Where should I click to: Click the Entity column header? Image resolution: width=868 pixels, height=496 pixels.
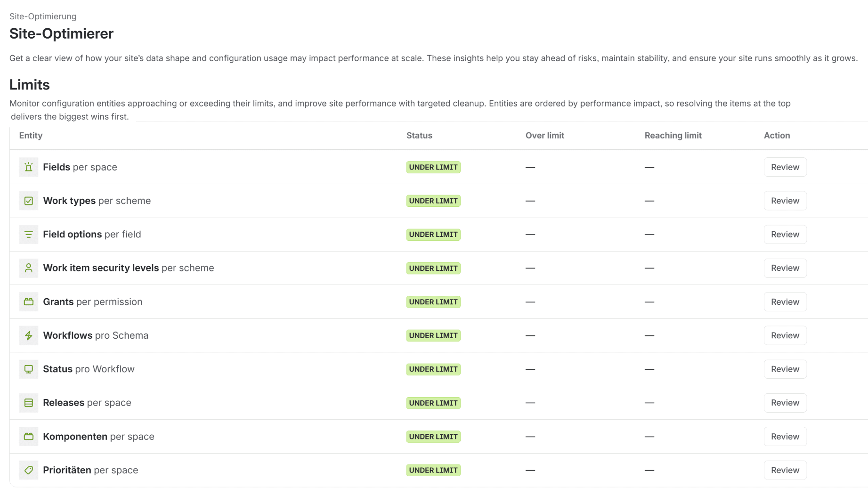31,136
